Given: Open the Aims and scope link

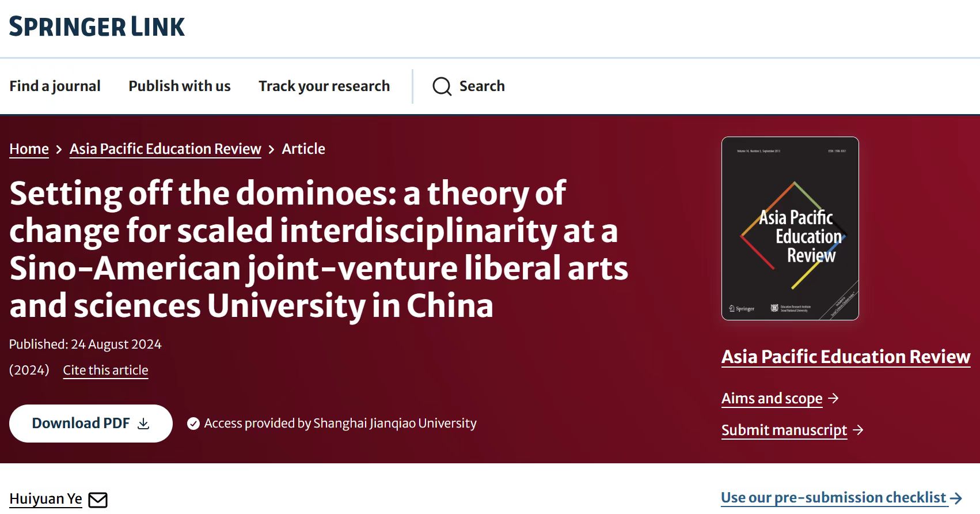Looking at the screenshot, I should (772, 398).
